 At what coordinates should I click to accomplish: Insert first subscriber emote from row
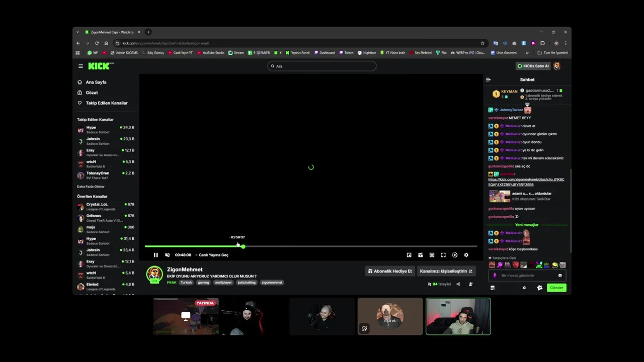(492, 265)
